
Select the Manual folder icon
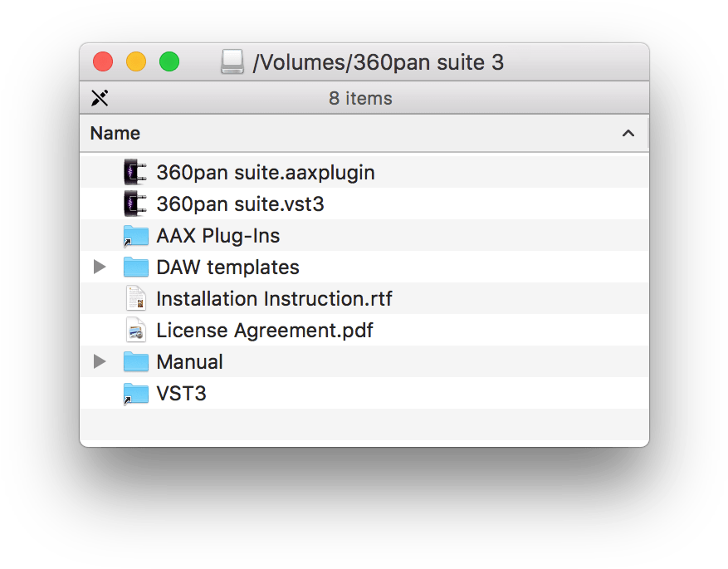(x=135, y=362)
